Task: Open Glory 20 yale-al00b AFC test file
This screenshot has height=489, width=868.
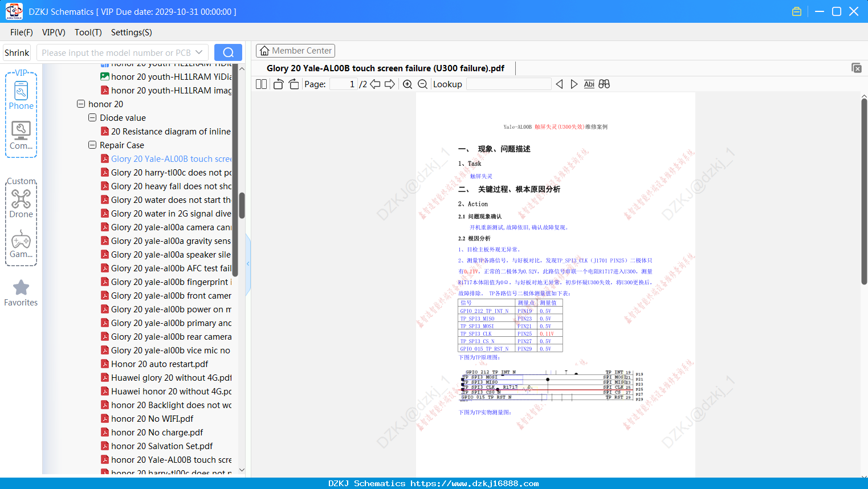Action: coord(166,268)
